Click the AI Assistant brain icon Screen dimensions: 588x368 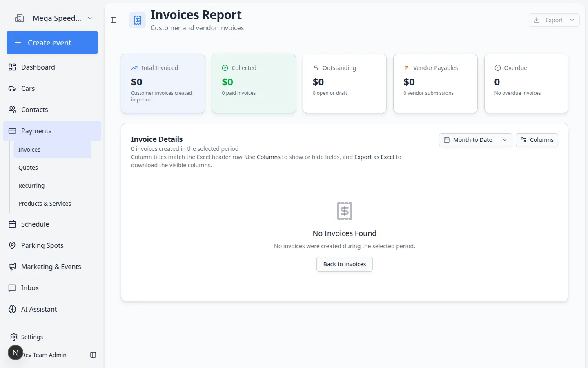coord(12,309)
